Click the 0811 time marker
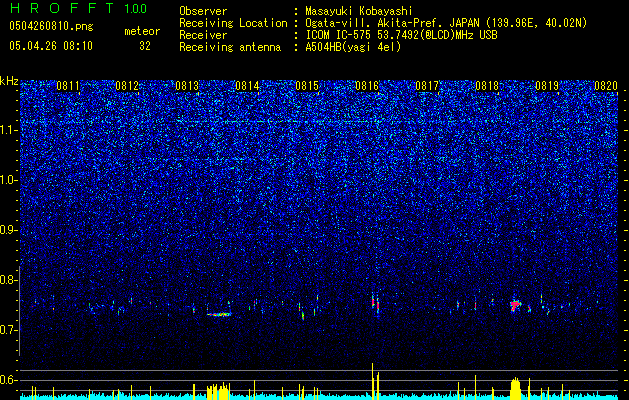629x400 pixels. pyautogui.click(x=68, y=86)
